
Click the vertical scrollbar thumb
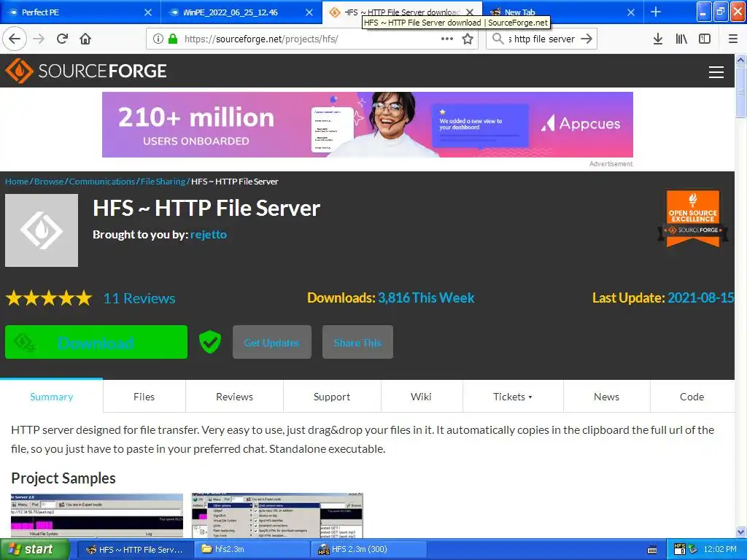[x=740, y=92]
